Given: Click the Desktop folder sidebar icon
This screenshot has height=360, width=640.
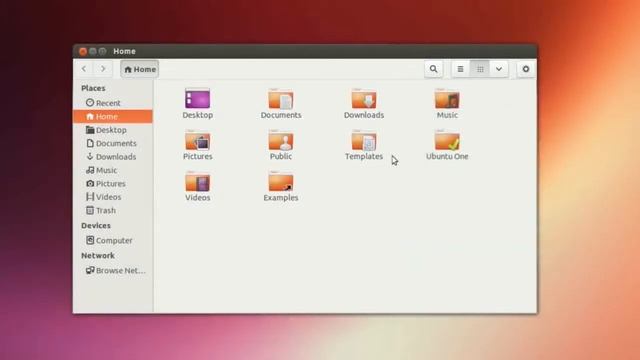Looking at the screenshot, I should 90,130.
